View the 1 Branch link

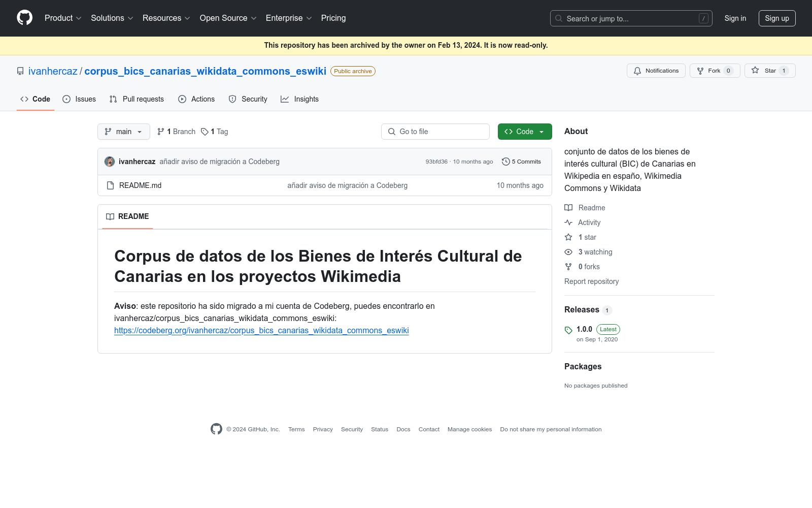(176, 132)
